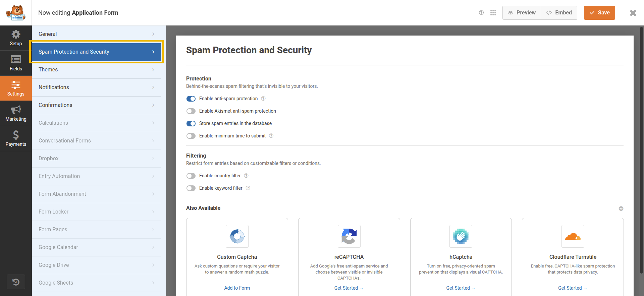Open Confirmations settings section
The width and height of the screenshot is (644, 296).
point(97,105)
